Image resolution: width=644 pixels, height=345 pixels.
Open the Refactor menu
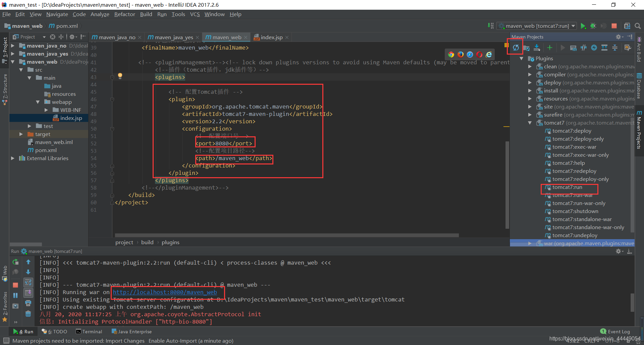124,14
